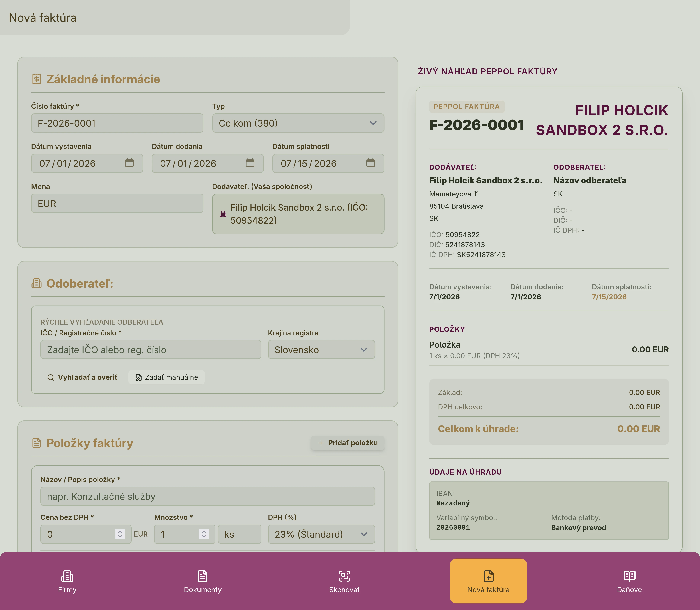The height and width of the screenshot is (610, 700).
Task: Open the DPH 23% (Štandard) dropdown
Action: (321, 534)
